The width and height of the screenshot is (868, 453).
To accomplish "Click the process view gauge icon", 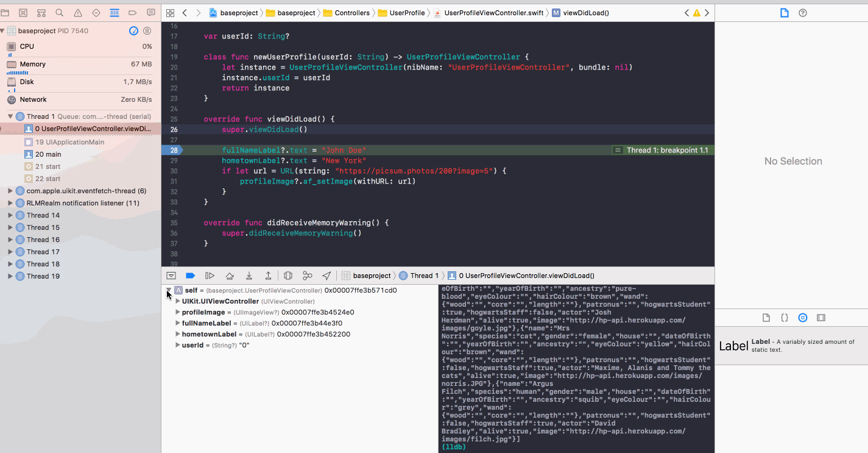I will [134, 30].
